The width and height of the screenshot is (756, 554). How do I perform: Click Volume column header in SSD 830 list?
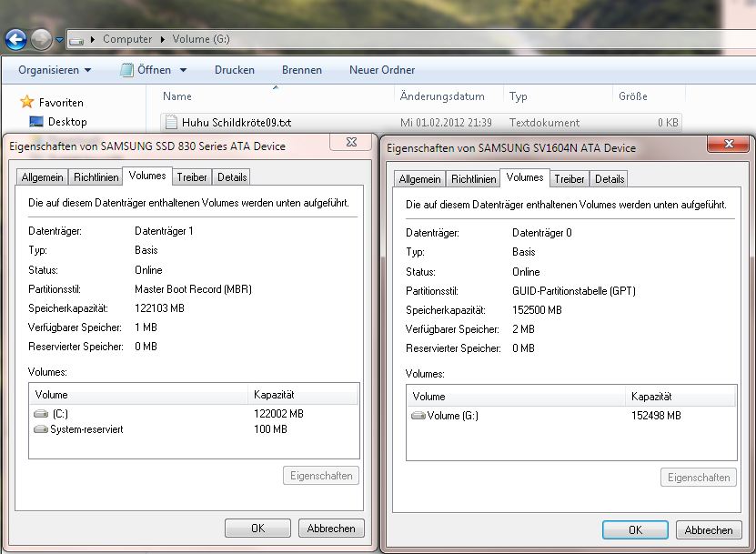pos(139,395)
